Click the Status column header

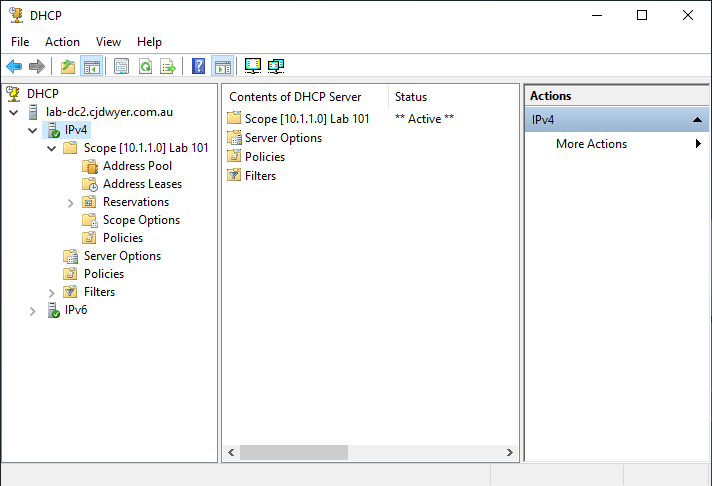[411, 97]
